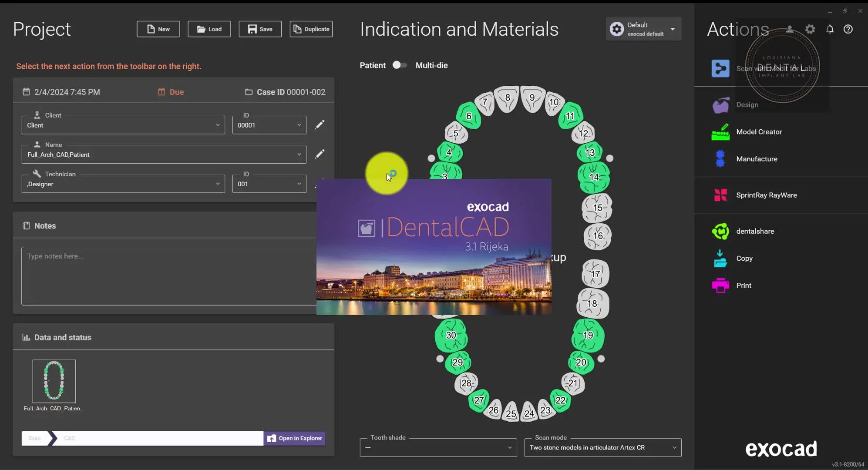Image resolution: width=868 pixels, height=470 pixels.
Task: Open the dentalshare icon
Action: click(720, 231)
